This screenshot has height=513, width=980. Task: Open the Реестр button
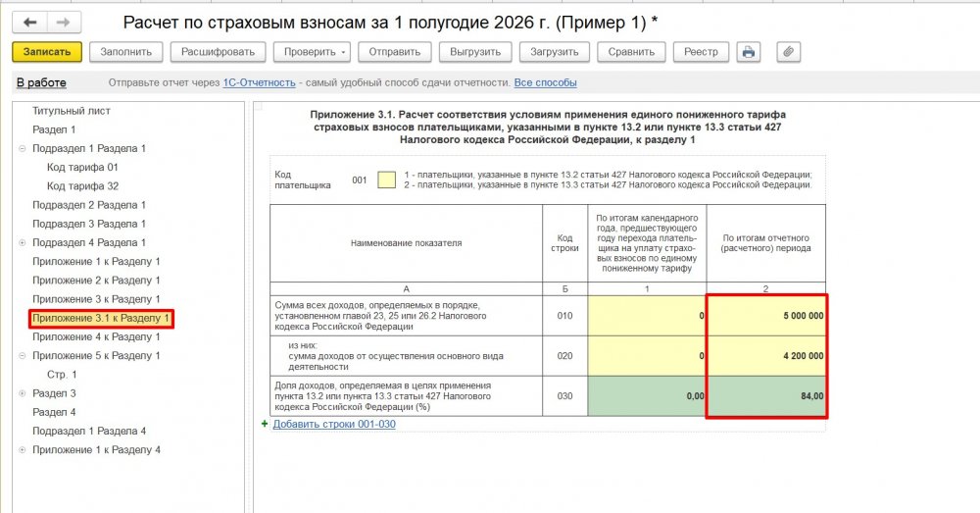(x=701, y=52)
